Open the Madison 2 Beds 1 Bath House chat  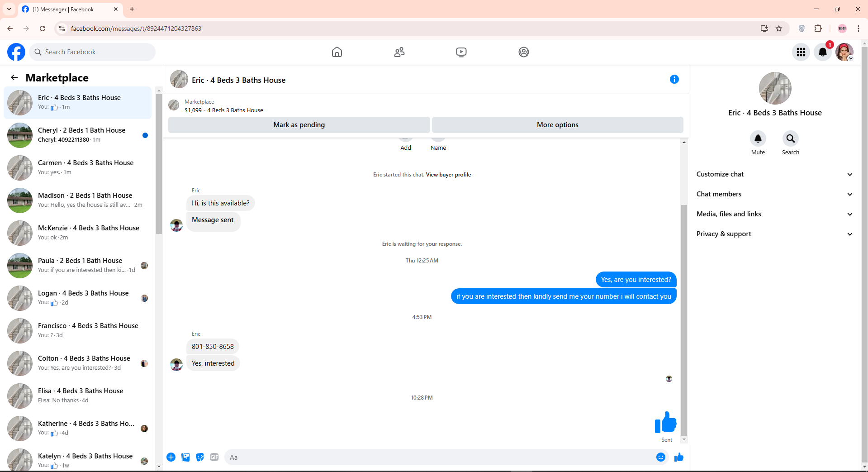78,200
